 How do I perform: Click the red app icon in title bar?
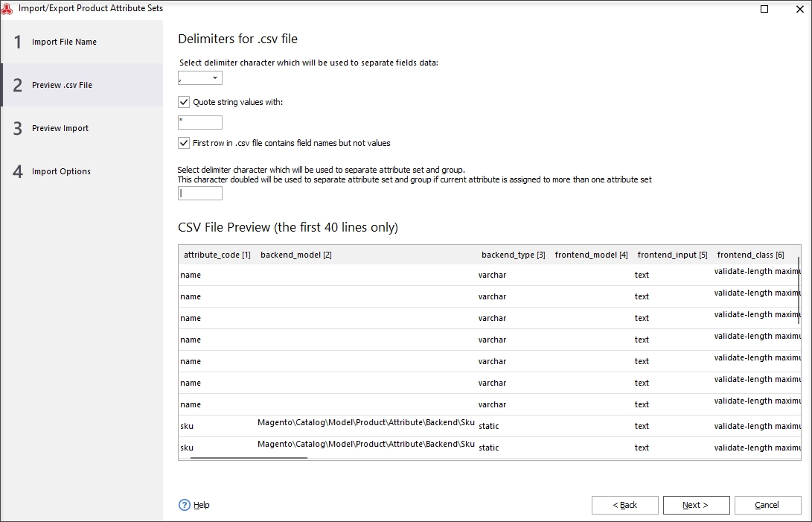click(7, 8)
